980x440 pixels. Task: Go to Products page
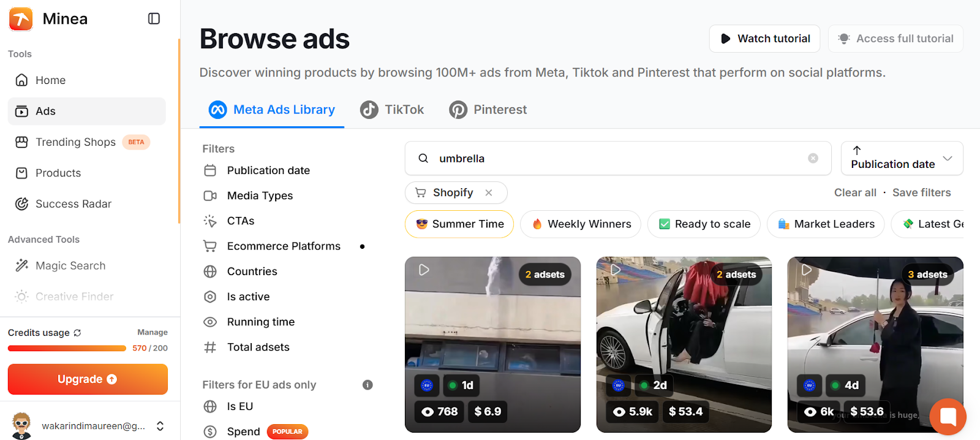(x=87, y=173)
